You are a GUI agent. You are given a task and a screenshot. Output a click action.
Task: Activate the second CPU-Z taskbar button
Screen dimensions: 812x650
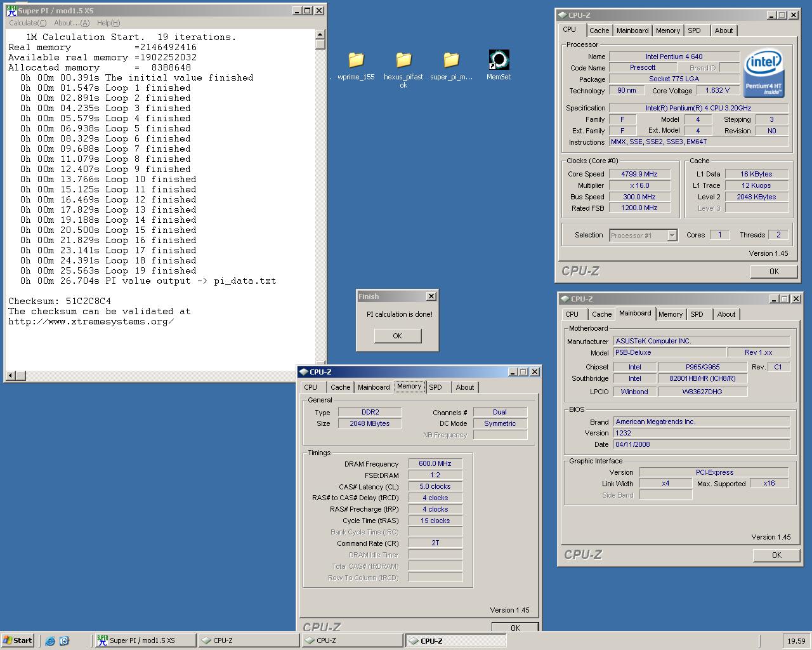[x=351, y=640]
